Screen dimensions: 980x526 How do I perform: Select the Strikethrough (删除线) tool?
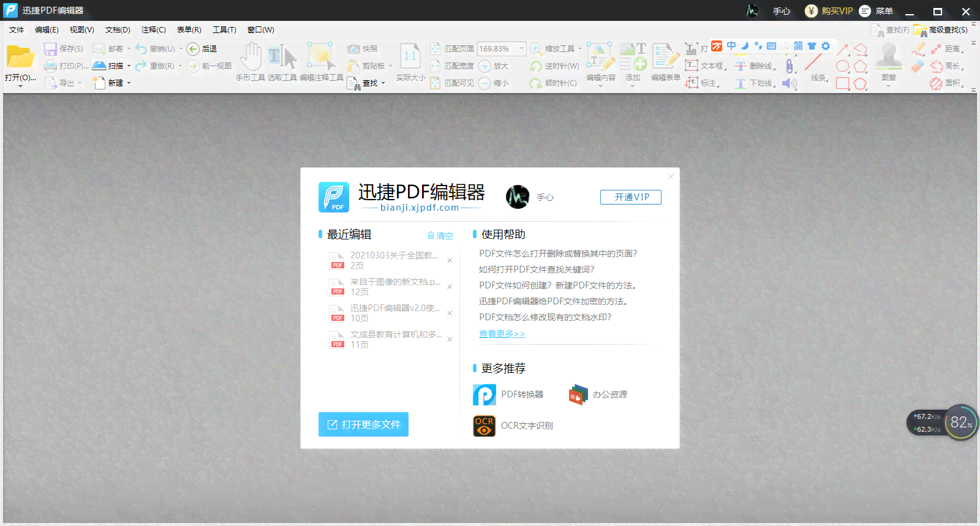click(755, 66)
